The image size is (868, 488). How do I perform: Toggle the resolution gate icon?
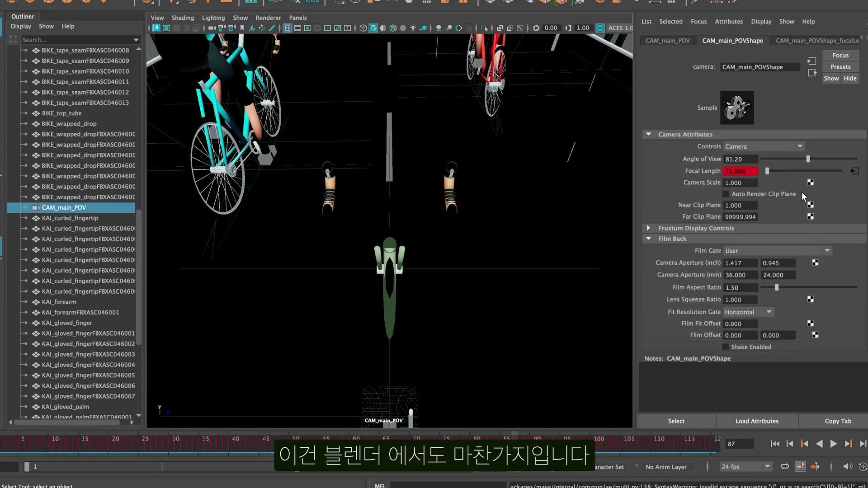click(x=307, y=28)
